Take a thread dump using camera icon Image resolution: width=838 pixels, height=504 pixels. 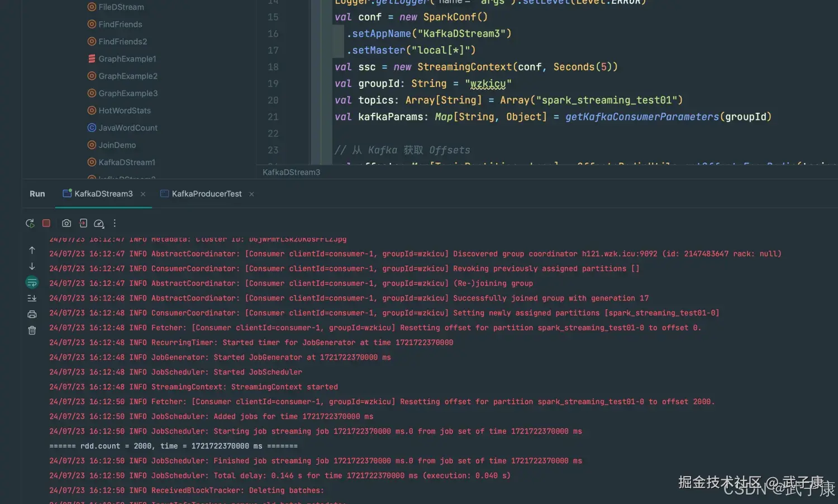pyautogui.click(x=66, y=223)
